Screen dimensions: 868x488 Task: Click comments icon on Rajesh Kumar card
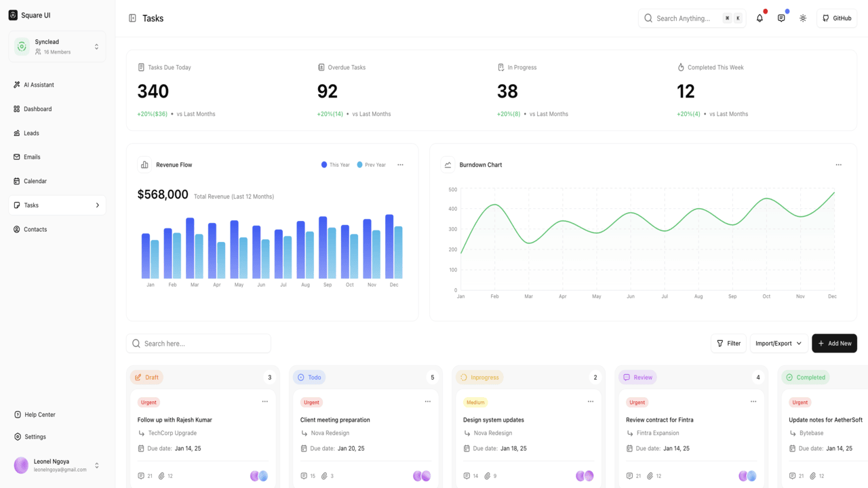coord(141,476)
